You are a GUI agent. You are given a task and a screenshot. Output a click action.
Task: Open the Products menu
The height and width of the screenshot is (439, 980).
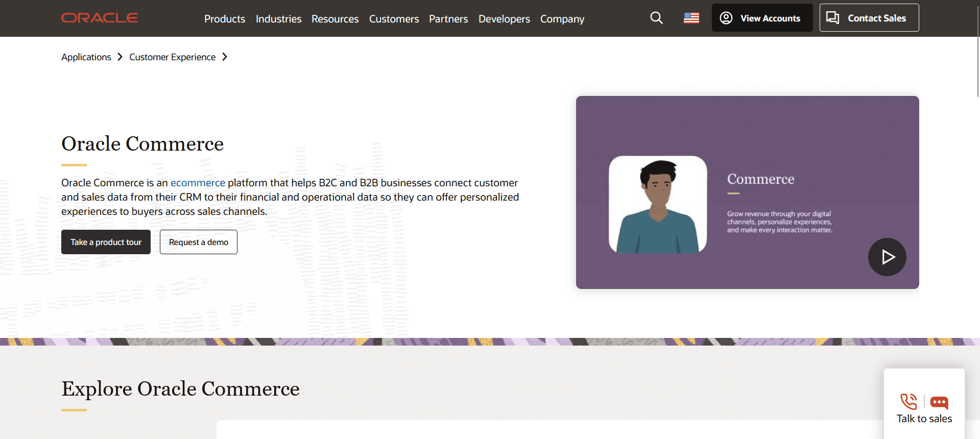225,19
